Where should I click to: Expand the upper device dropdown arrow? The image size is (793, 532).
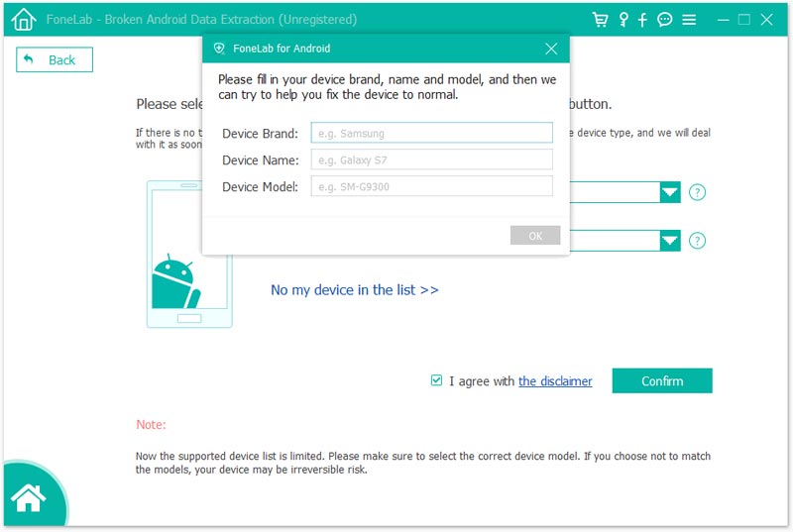click(x=670, y=192)
